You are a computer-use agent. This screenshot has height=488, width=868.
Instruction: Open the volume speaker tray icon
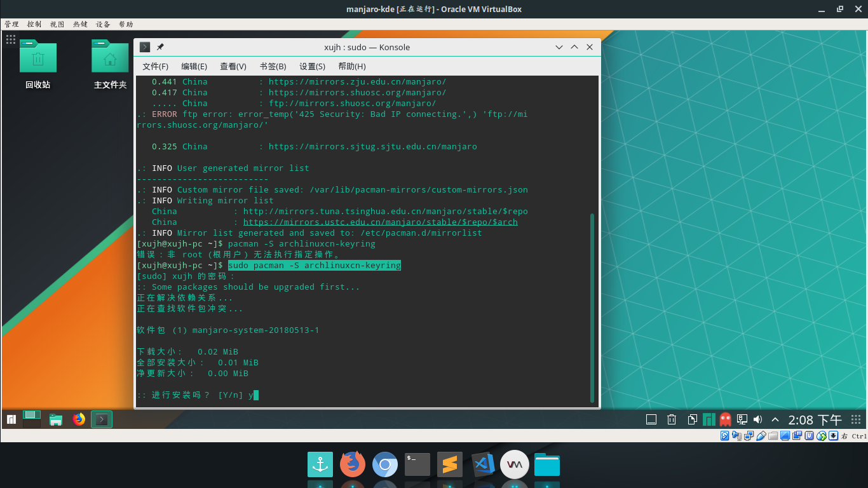click(x=757, y=419)
